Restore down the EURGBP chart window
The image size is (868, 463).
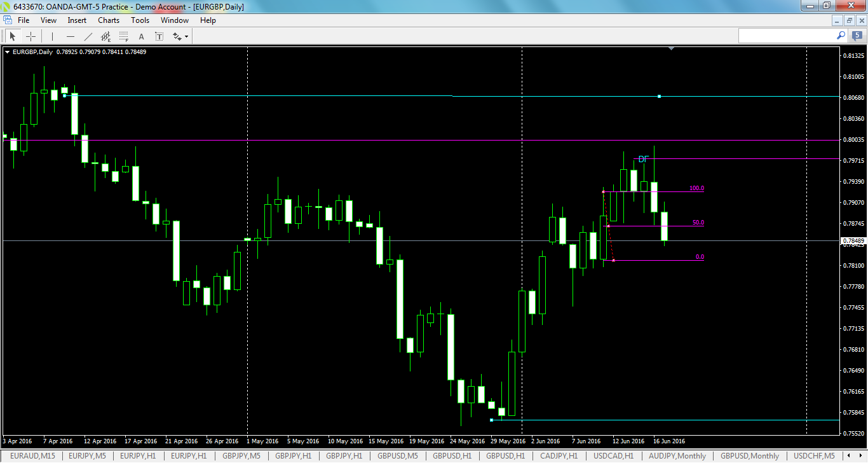(x=848, y=20)
